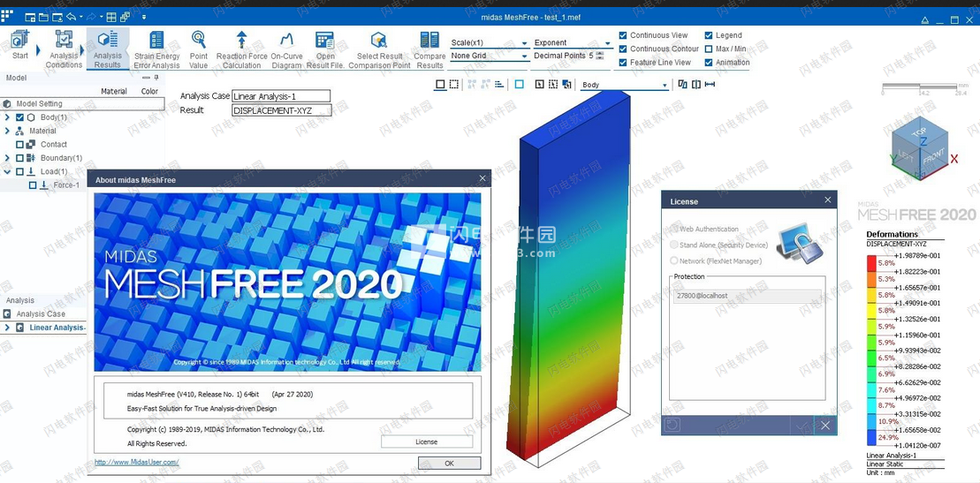Click the grid layout icon in title bar

click(111, 18)
